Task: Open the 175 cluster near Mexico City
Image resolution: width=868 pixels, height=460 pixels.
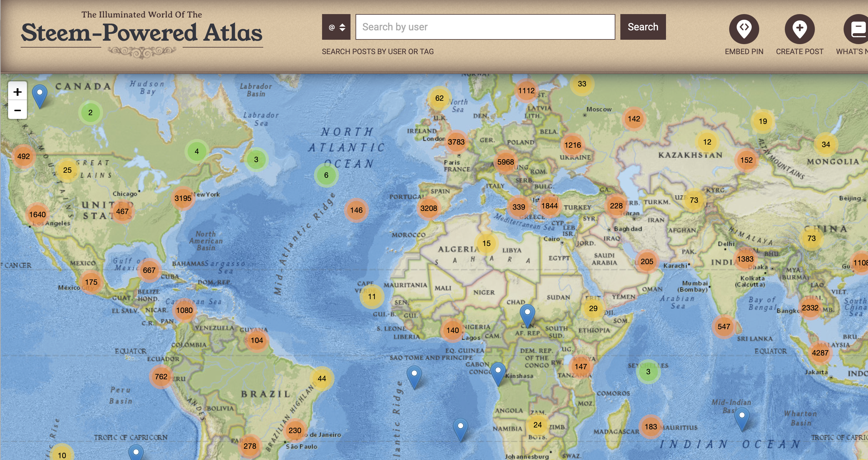Action: (x=91, y=282)
